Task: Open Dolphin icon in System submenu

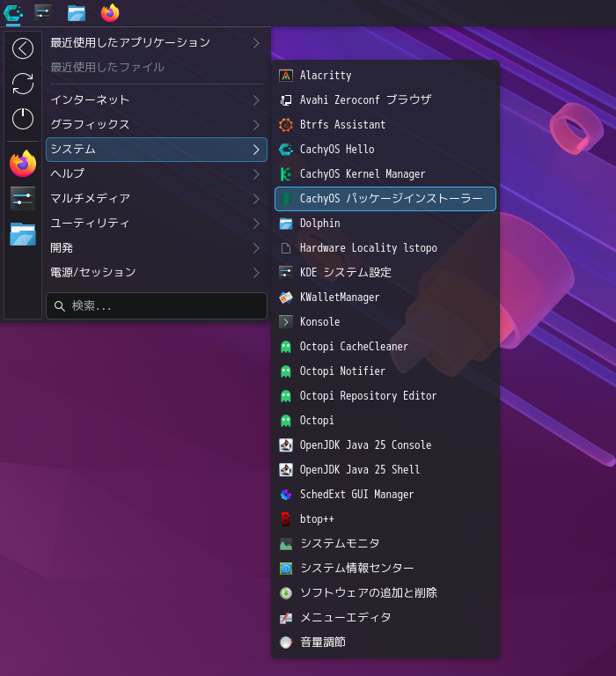Action: 286,224
